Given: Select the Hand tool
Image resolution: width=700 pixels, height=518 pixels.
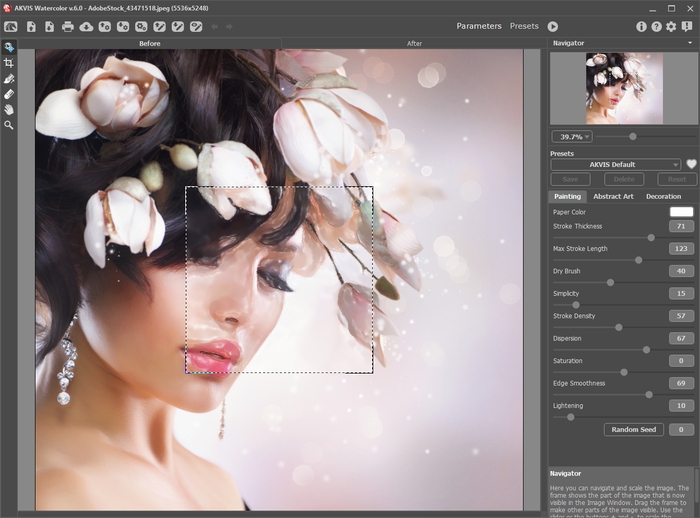Looking at the screenshot, I should [8, 110].
